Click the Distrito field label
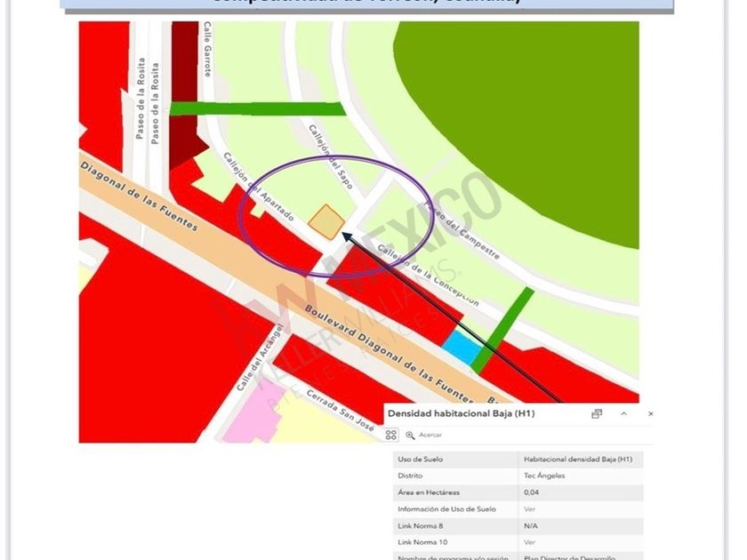747x560 pixels. [x=410, y=476]
